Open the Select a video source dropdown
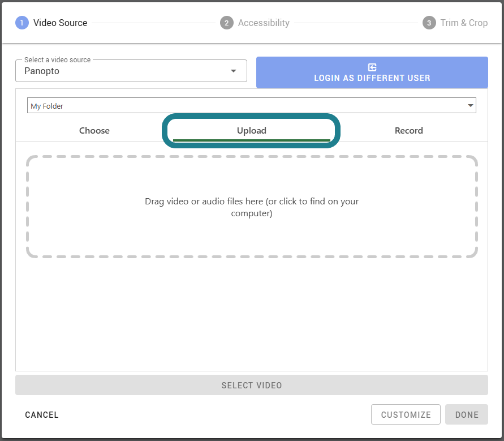 click(x=131, y=71)
